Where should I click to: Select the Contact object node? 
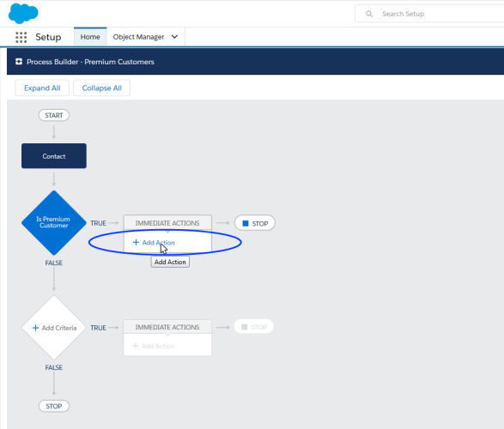click(54, 156)
